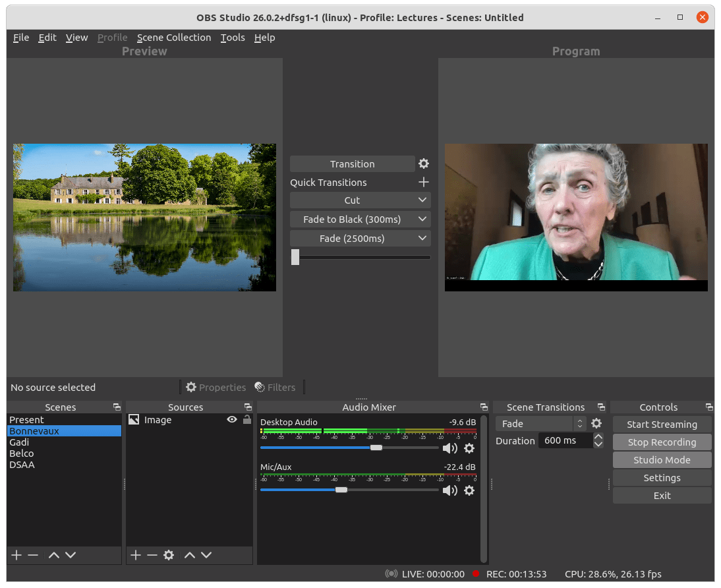Open the Transition settings gear icon
721x588 pixels.
pos(424,163)
